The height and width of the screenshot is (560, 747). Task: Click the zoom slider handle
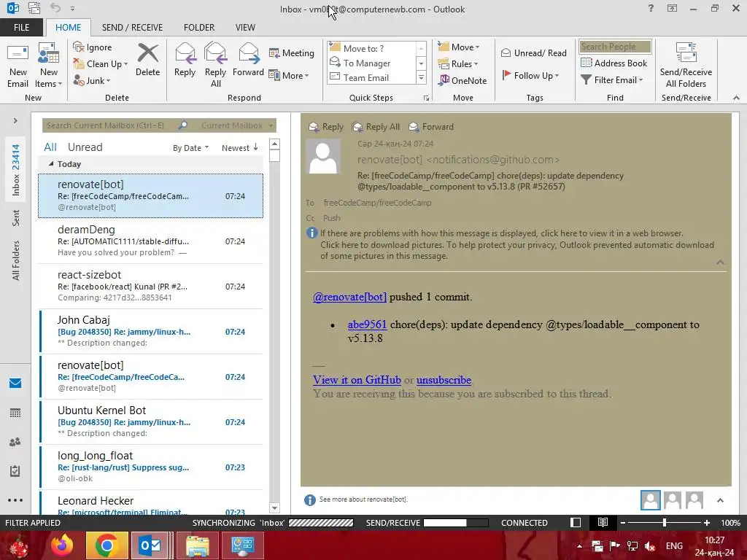point(665,522)
